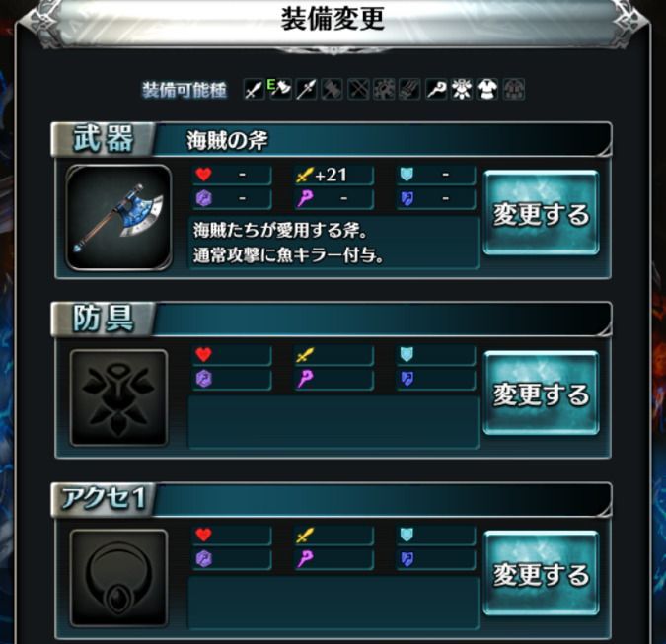Select the spear equipment type icon
666x644 pixels.
click(306, 90)
